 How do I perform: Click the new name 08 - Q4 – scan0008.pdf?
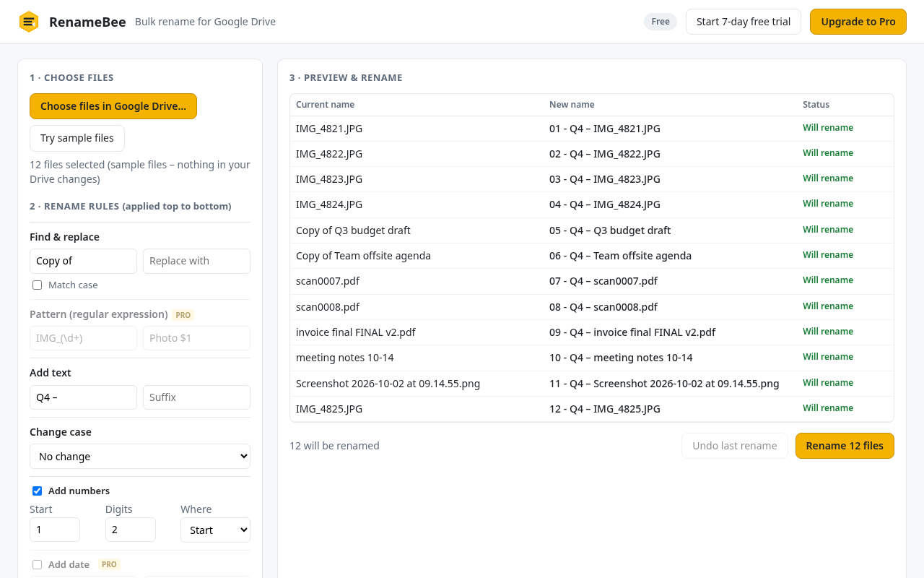point(603,307)
